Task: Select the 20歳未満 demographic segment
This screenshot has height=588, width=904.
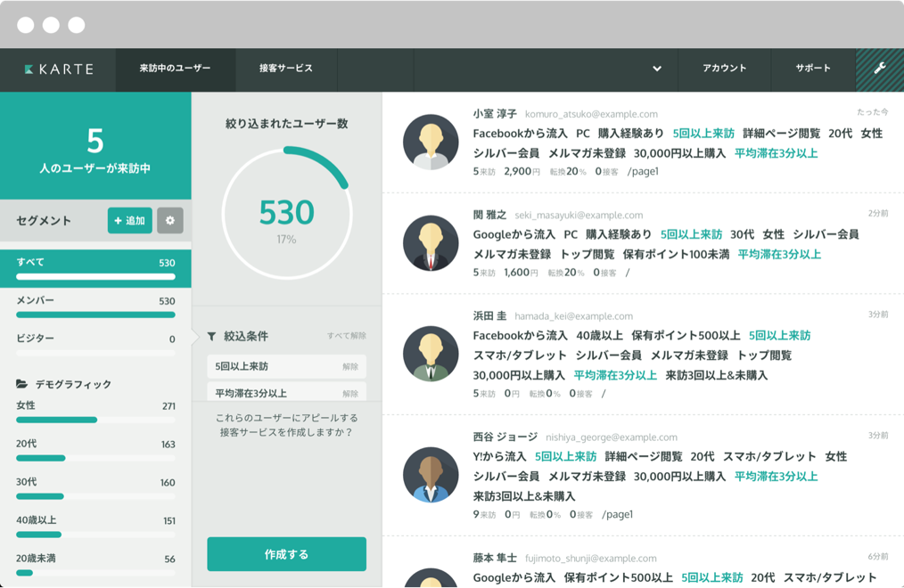Action: tap(95, 565)
